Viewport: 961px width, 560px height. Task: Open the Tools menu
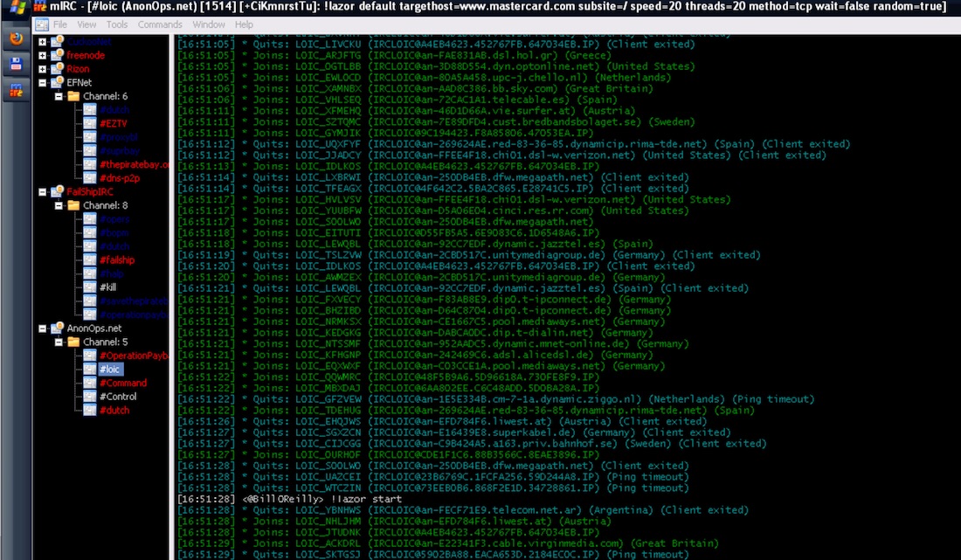pyautogui.click(x=116, y=24)
